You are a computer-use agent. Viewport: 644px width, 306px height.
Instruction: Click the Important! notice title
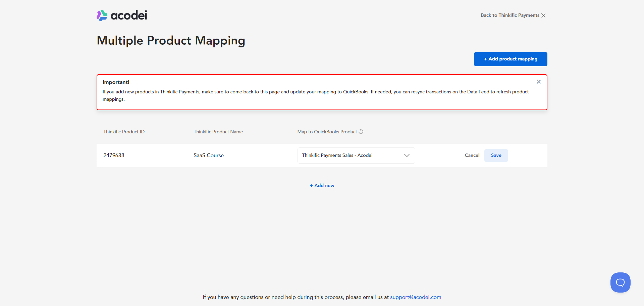tap(116, 82)
